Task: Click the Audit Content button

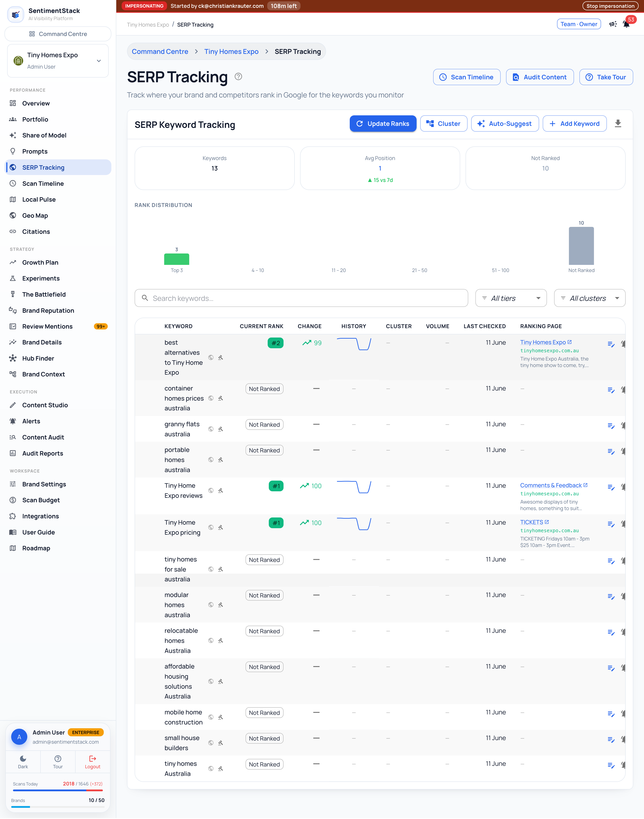Action: pyautogui.click(x=540, y=77)
